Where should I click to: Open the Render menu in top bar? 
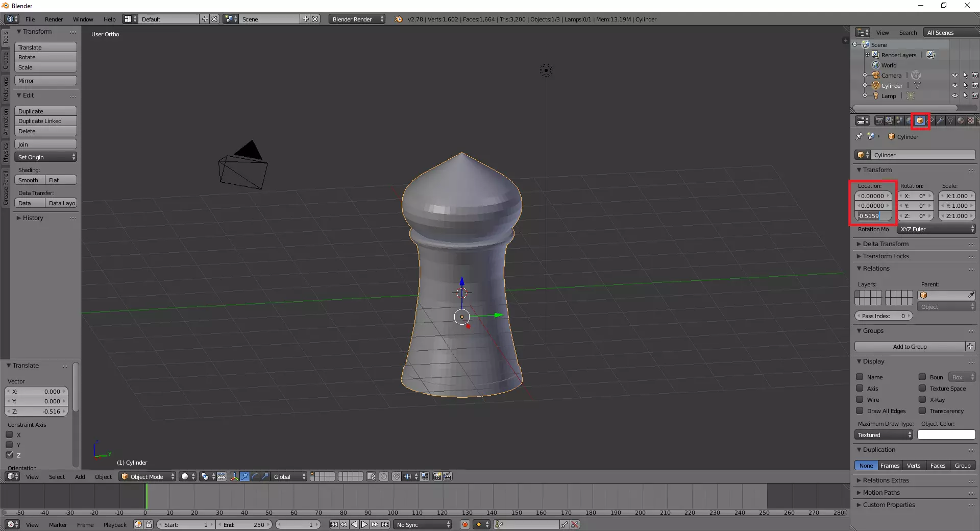click(54, 19)
